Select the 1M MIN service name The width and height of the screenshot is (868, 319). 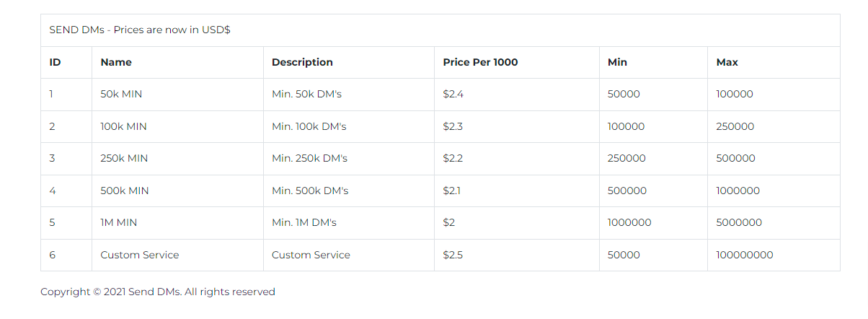118,222
